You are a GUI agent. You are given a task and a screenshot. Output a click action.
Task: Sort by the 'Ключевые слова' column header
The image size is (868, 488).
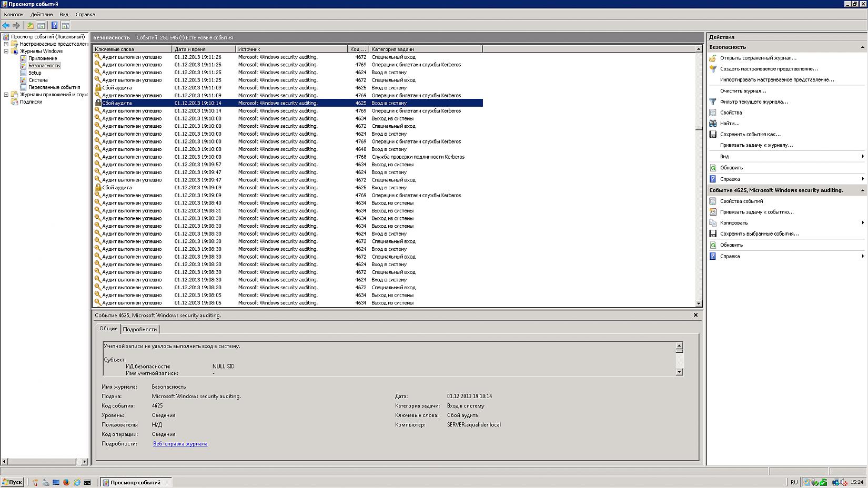tap(133, 49)
